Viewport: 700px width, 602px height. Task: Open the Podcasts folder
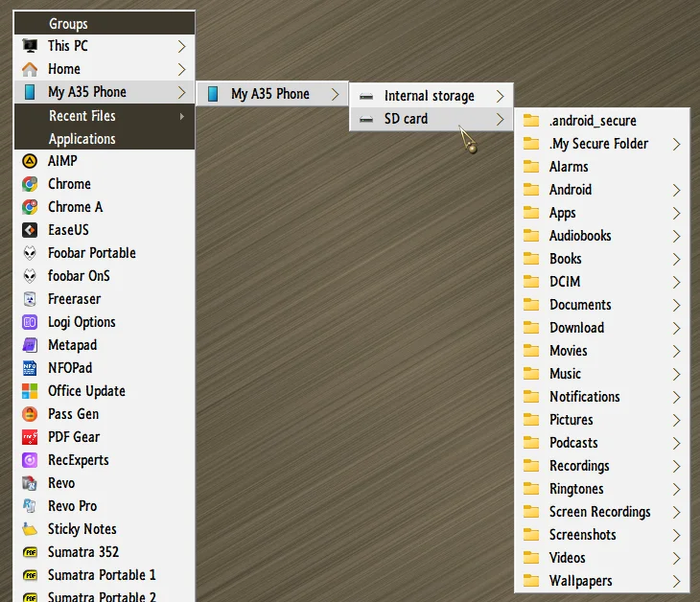click(x=602, y=443)
